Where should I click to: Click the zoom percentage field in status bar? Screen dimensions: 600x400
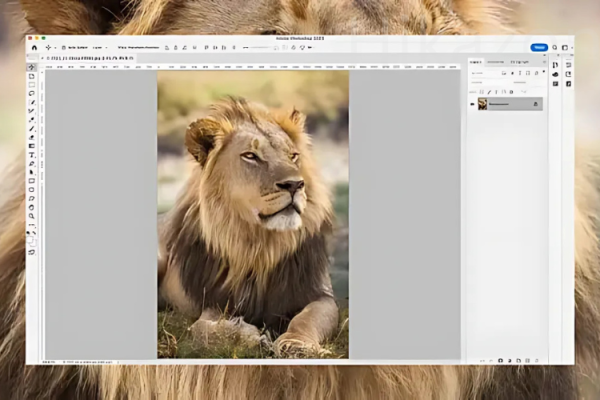[49, 361]
